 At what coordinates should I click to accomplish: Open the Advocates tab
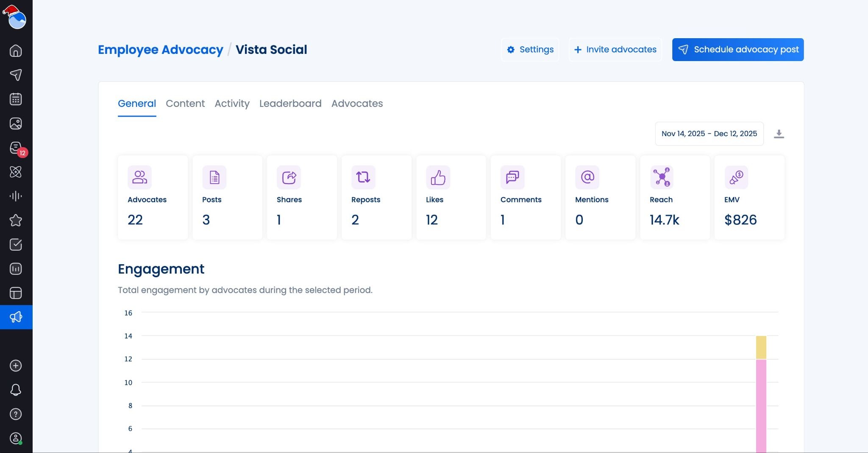point(357,103)
